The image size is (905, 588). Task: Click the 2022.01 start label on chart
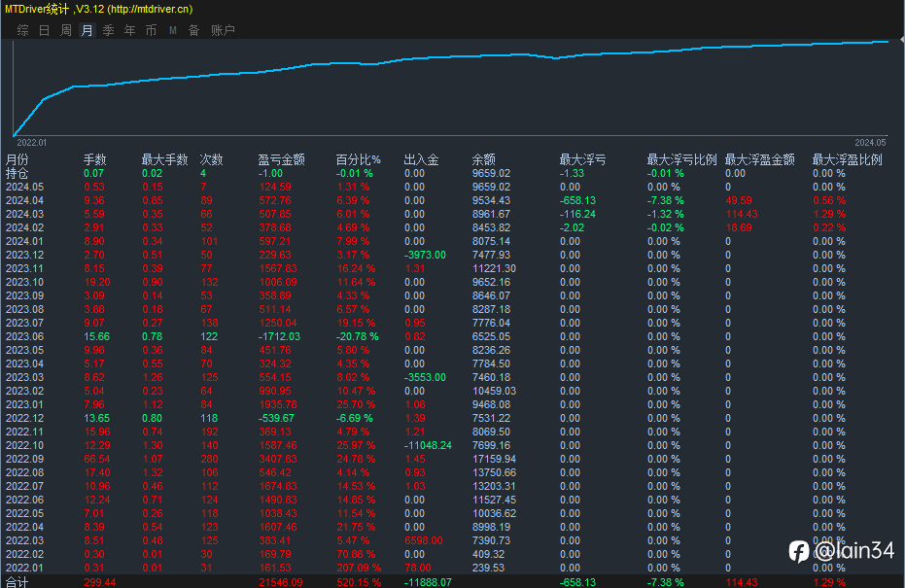pyautogui.click(x=31, y=142)
